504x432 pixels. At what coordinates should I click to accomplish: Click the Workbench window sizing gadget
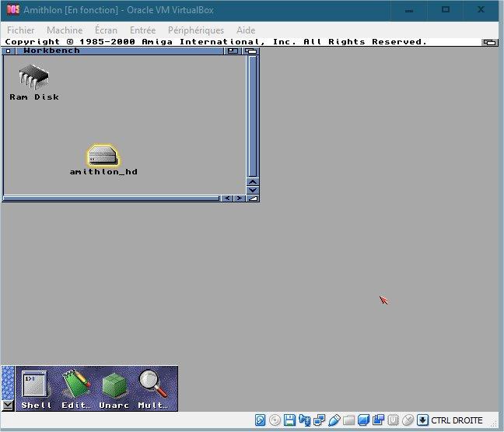click(x=253, y=198)
